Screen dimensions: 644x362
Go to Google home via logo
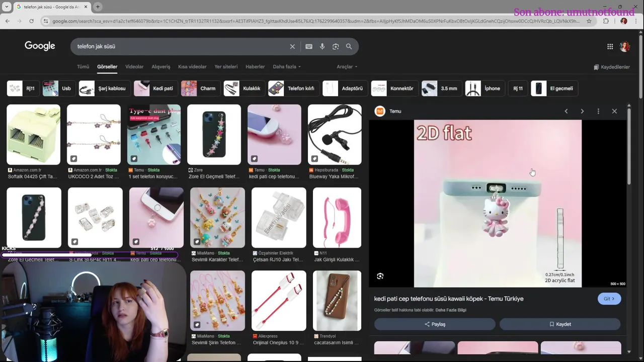[x=40, y=46]
